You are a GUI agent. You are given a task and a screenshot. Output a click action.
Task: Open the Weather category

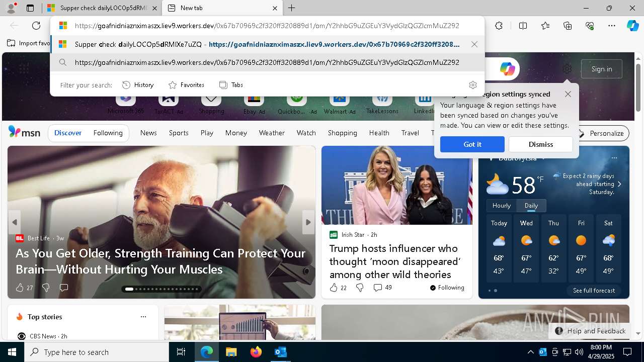[272, 133]
